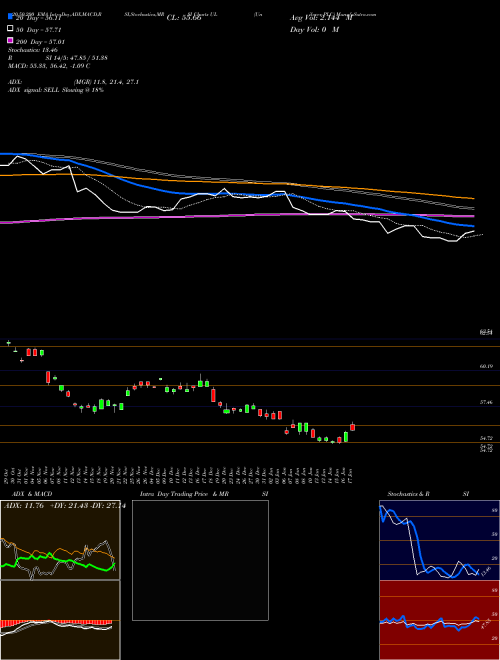
Task: Click the 'Avg Vol: 2.144 M' label
Action: pos(321,18)
